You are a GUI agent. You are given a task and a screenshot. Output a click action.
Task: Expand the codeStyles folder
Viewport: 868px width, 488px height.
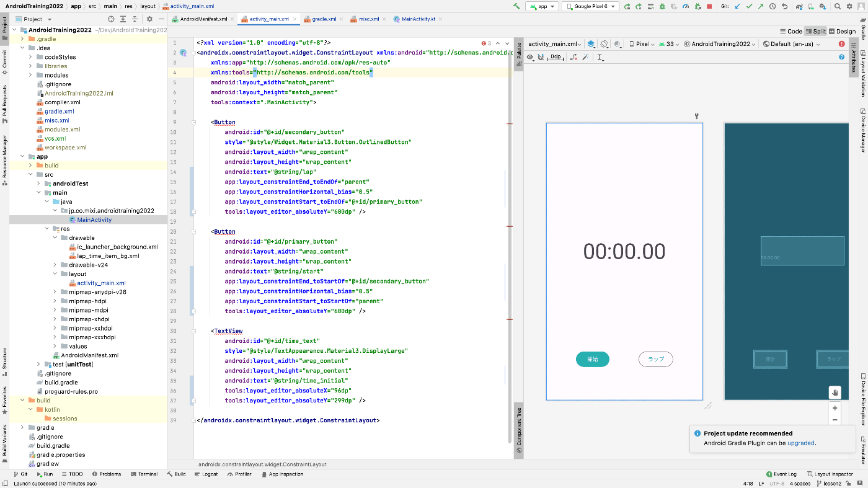point(31,57)
